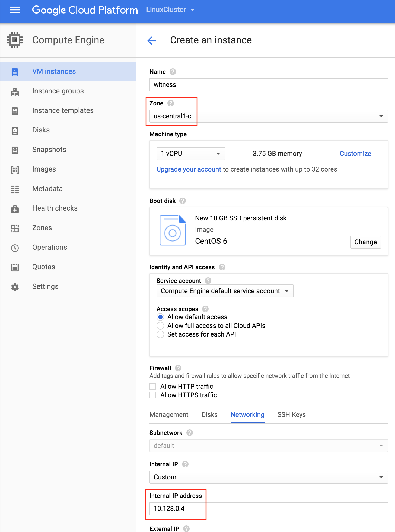Click the Health checks sidebar icon
Image resolution: width=395 pixels, height=532 pixels.
pos(15,209)
